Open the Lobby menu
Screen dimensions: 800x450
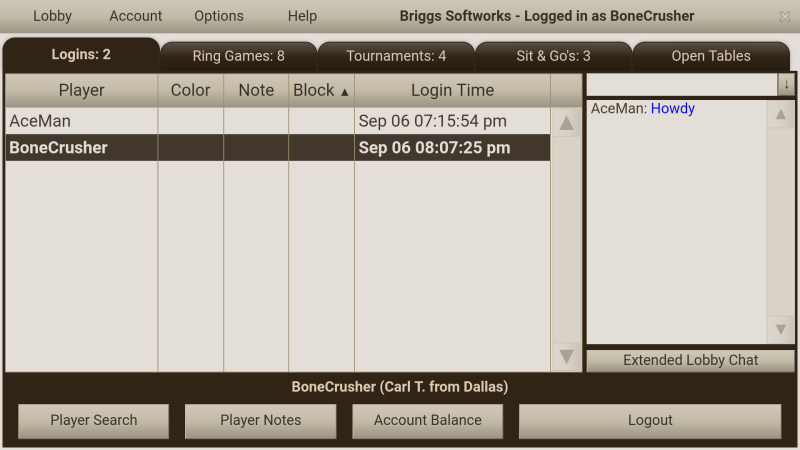click(52, 16)
